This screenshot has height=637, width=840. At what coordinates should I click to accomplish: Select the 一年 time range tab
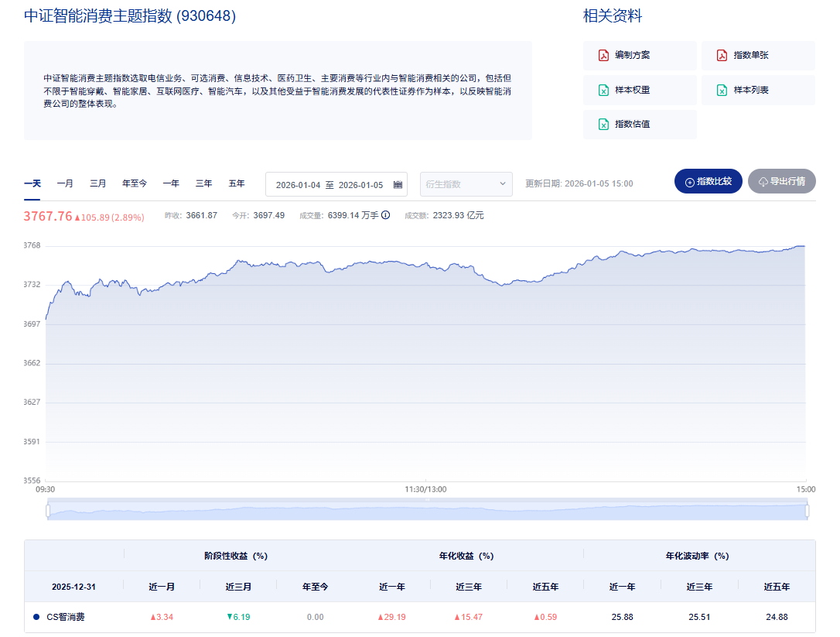(171, 183)
